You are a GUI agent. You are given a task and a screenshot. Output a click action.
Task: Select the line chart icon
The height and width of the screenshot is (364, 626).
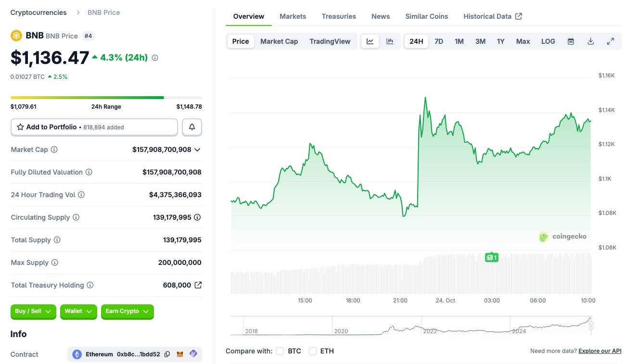pyautogui.click(x=370, y=41)
